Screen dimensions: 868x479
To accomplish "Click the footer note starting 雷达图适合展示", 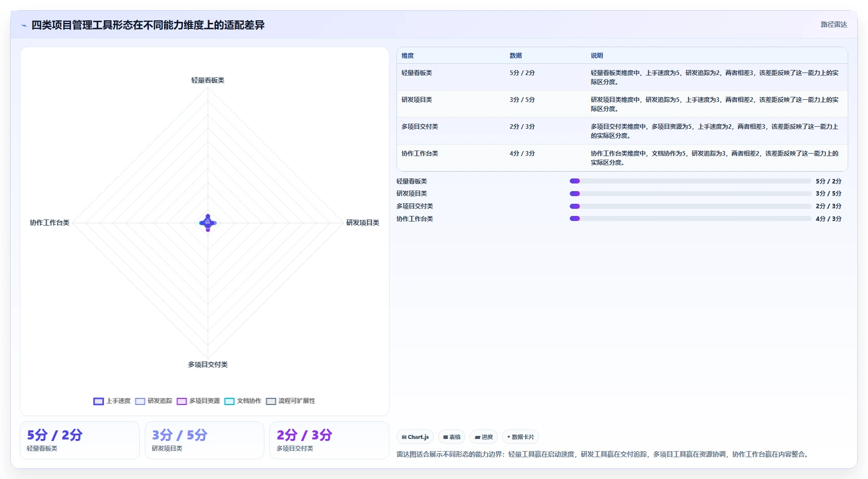I will 603,454.
